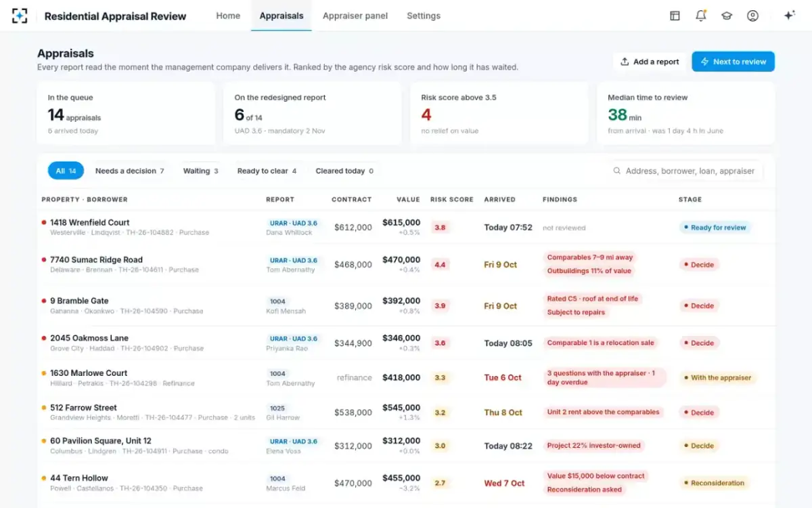This screenshot has height=508, width=812.
Task: Open the user account icon
Action: pyautogui.click(x=752, y=16)
